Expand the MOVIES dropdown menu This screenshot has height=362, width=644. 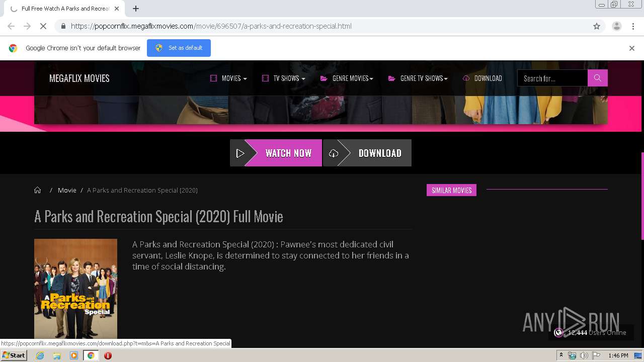[228, 78]
